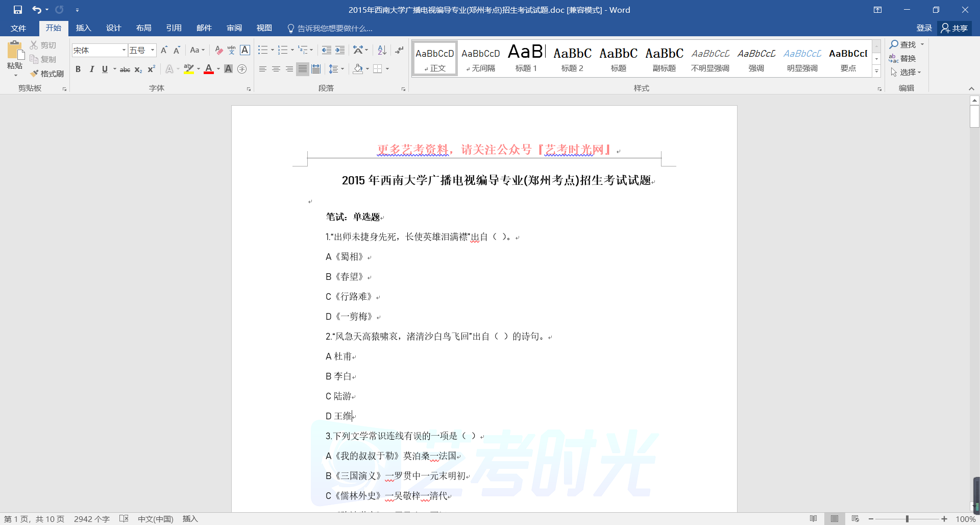Viewport: 980px width, 525px height.
Task: Expand the styles gallery
Action: 876,71
